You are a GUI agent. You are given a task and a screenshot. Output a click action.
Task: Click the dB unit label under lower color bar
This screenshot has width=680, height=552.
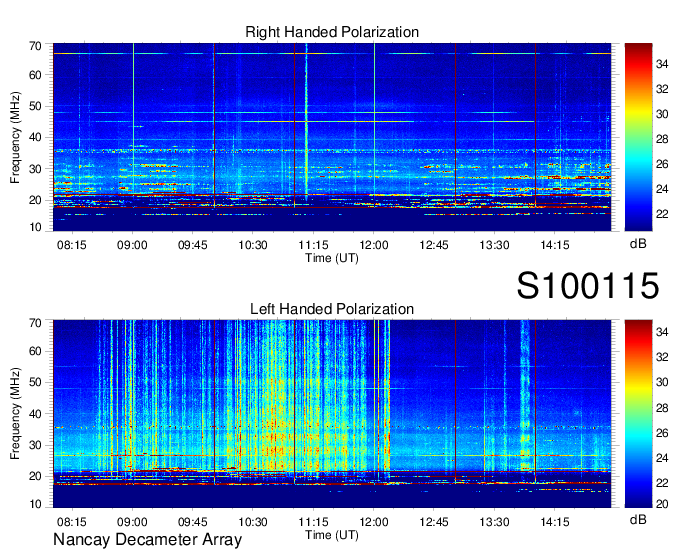(x=638, y=519)
